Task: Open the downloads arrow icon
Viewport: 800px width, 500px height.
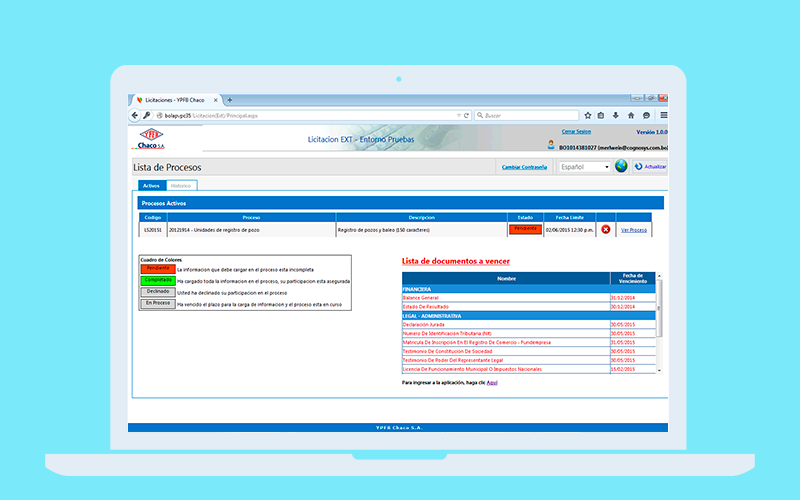Action: [616, 115]
